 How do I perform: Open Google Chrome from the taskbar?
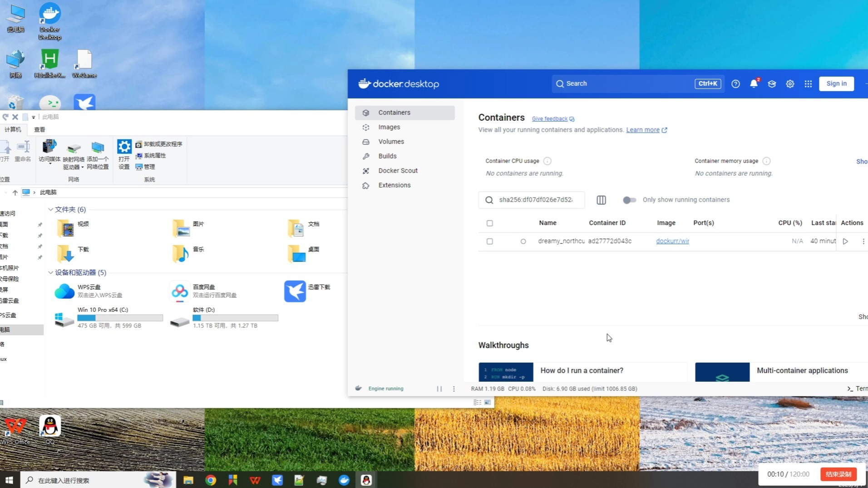pos(211,480)
